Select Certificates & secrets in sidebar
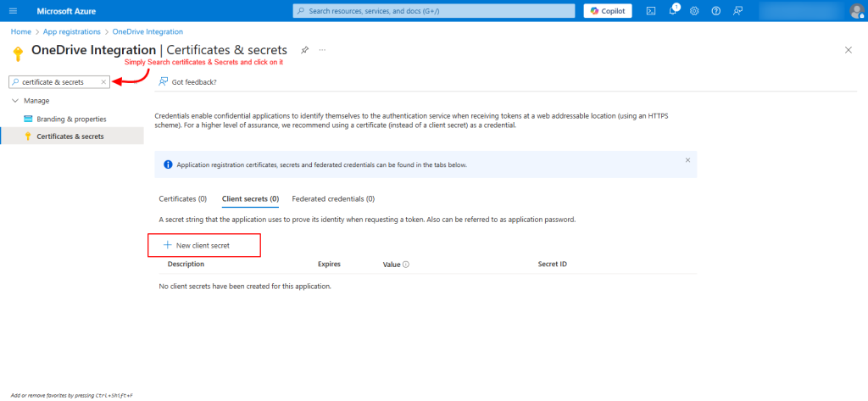 71,136
